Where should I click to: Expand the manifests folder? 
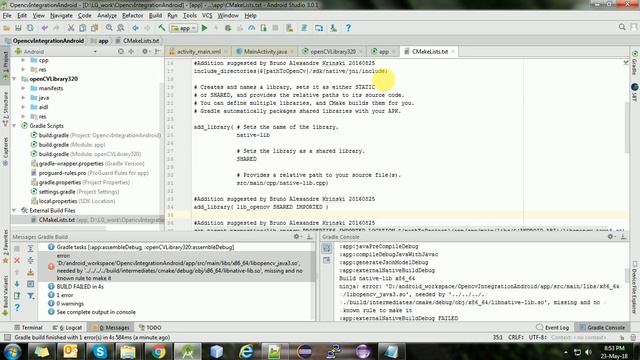click(x=24, y=88)
